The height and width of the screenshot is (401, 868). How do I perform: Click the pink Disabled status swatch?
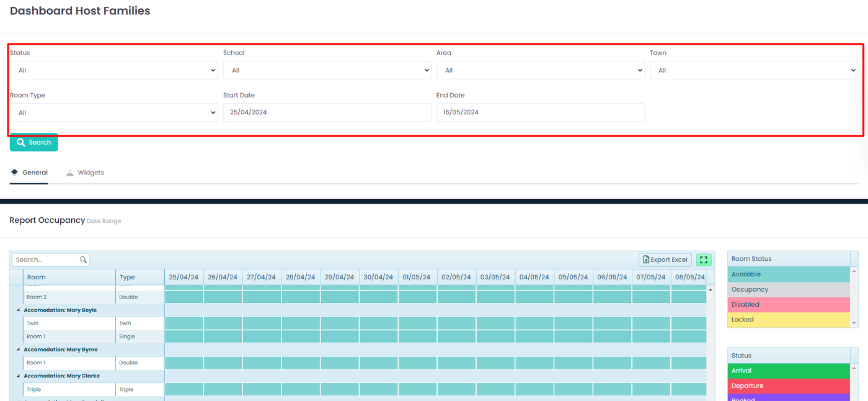[x=788, y=305]
